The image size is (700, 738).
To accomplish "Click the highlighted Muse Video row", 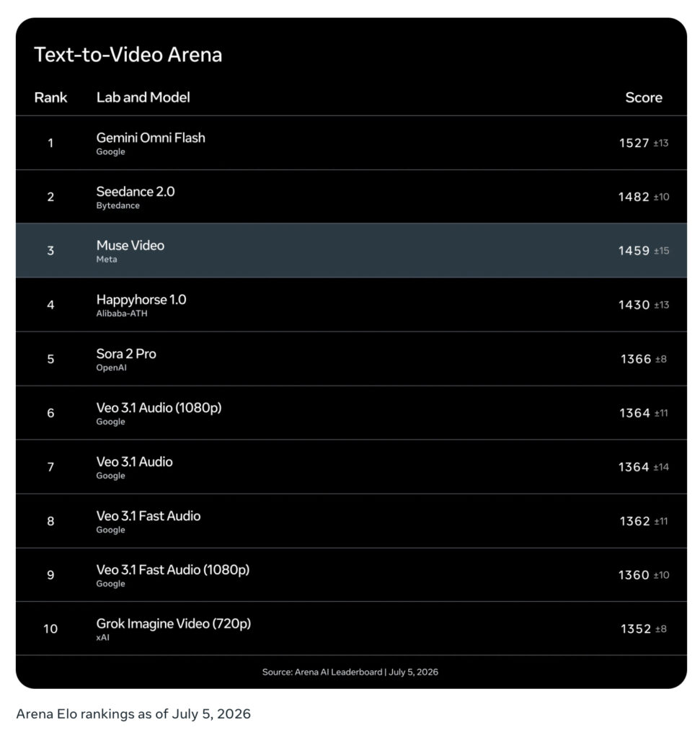I will (x=351, y=250).
